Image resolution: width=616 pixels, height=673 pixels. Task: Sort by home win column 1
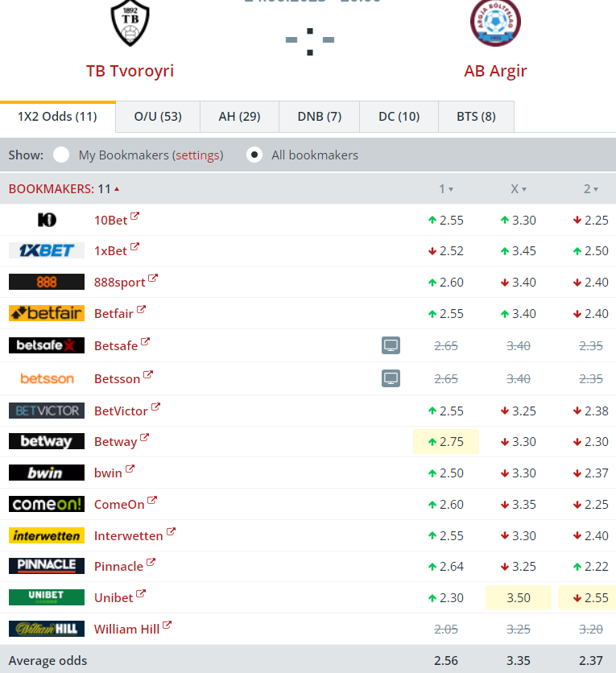click(x=446, y=189)
